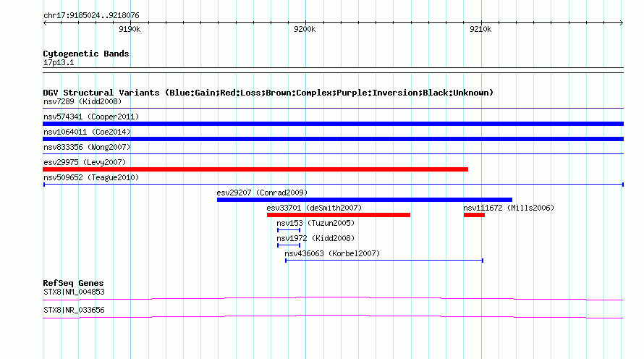Open the STX8|NM_004853 gene label
The width and height of the screenshot is (644, 359).
point(74,292)
